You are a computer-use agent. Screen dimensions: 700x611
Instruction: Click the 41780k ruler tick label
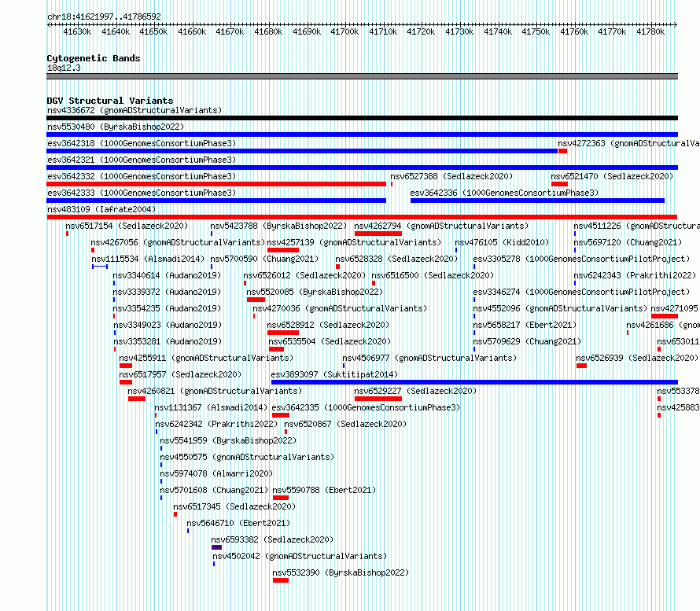650,31
